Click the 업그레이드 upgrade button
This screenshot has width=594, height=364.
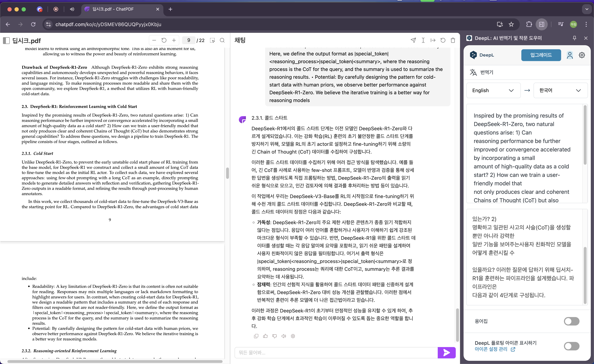pyautogui.click(x=541, y=55)
